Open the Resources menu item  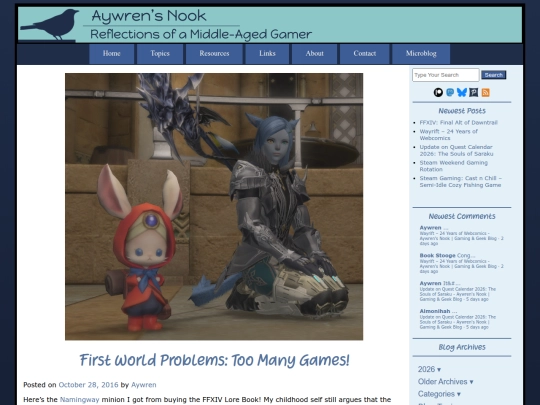point(214,54)
